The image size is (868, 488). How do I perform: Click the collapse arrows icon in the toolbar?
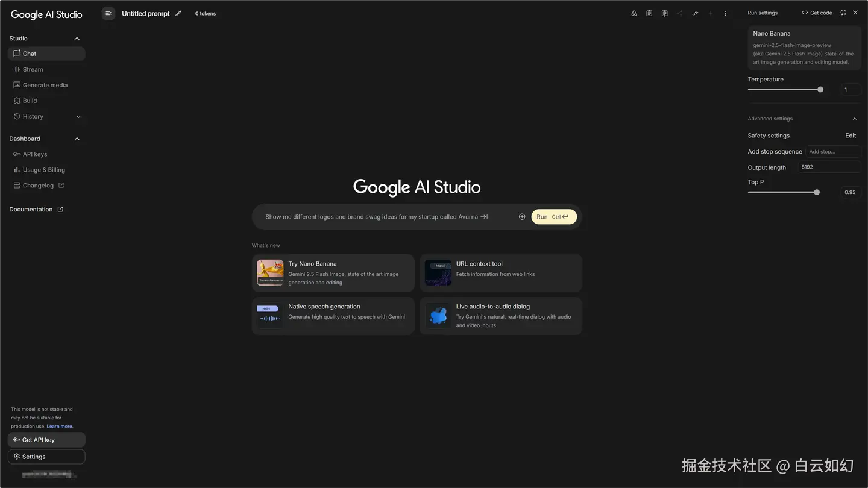click(x=695, y=13)
